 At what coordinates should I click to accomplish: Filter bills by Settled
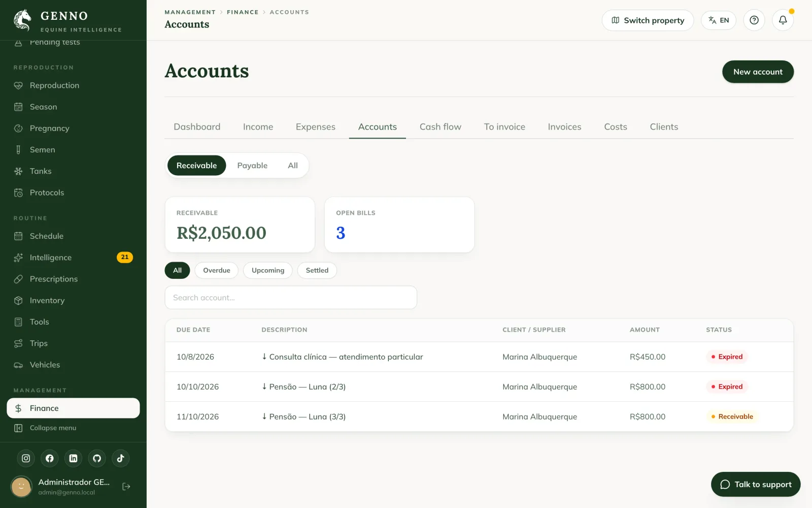click(317, 270)
